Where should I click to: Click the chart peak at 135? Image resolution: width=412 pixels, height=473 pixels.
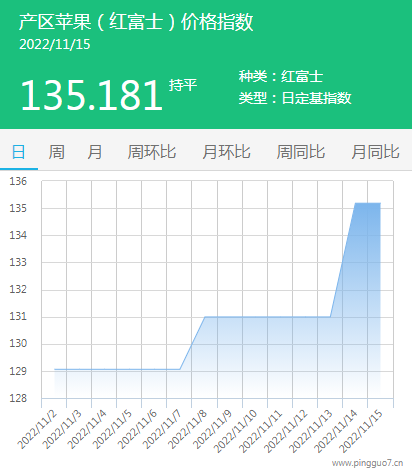tap(367, 203)
